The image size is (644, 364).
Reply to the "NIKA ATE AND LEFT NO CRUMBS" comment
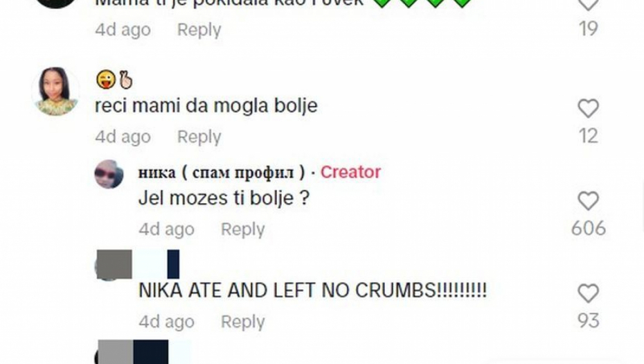coord(243,322)
